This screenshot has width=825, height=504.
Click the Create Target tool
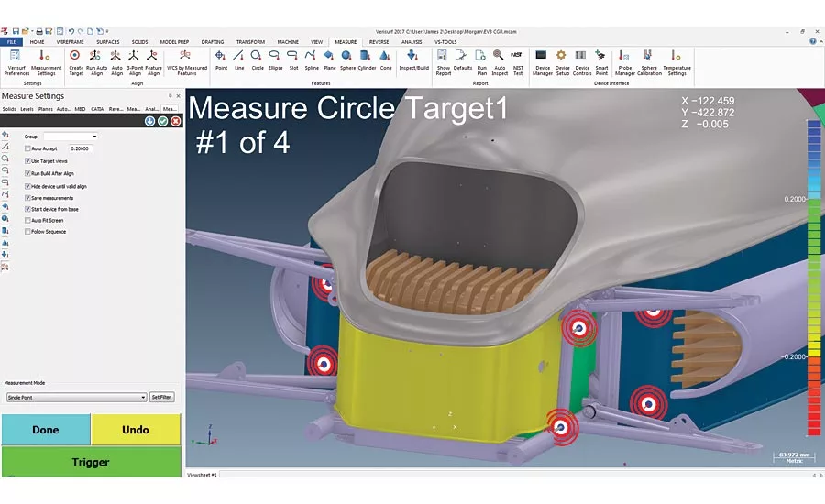point(76,63)
